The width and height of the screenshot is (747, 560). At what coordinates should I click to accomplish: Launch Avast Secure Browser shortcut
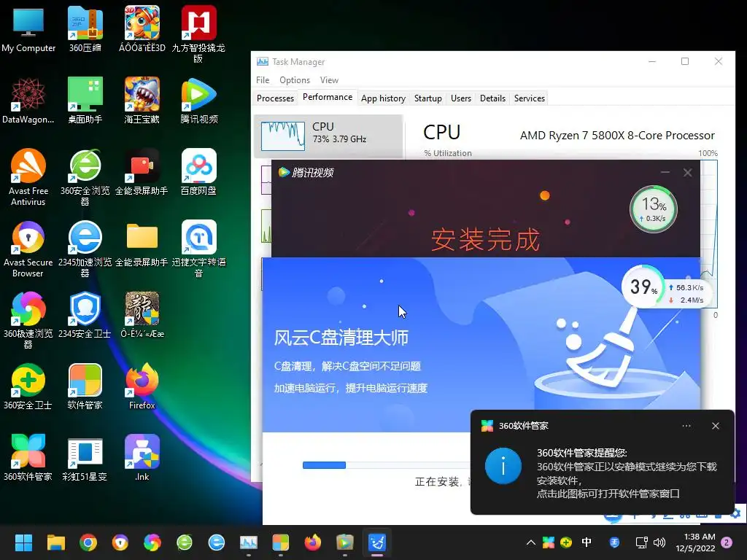point(28,249)
